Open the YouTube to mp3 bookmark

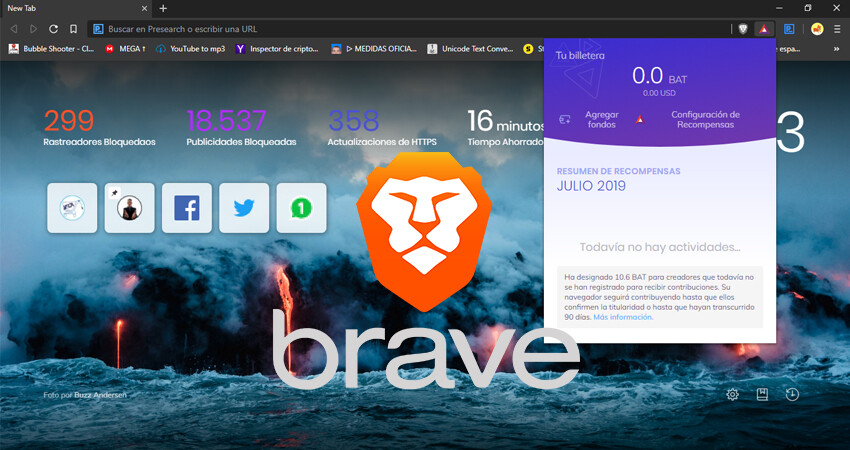coord(190,49)
